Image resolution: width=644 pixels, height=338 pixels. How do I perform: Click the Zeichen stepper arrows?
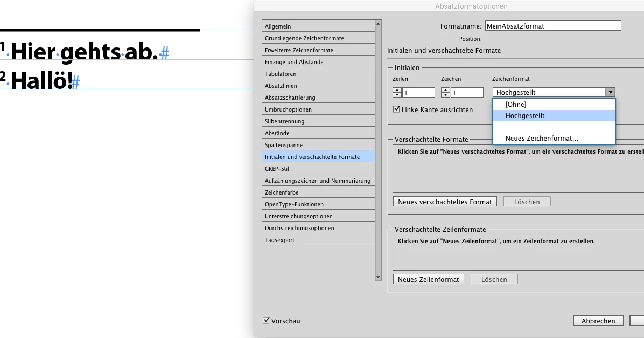click(445, 93)
